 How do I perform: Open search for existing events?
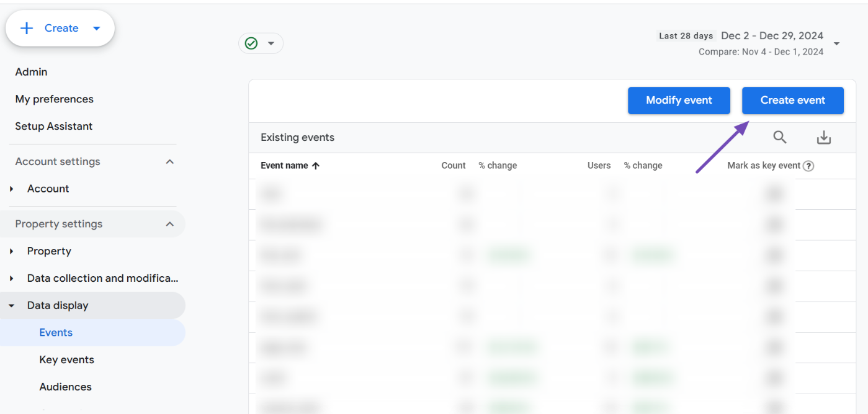pos(780,137)
